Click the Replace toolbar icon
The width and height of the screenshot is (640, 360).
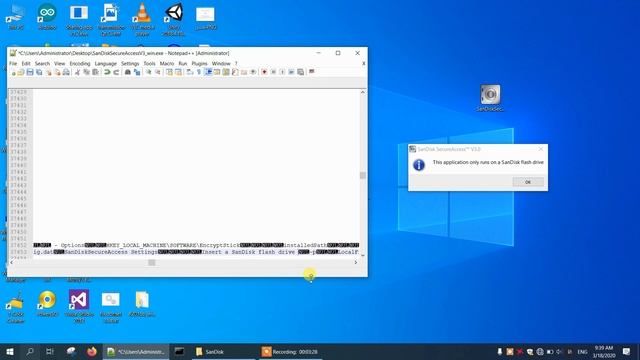tap(137, 72)
